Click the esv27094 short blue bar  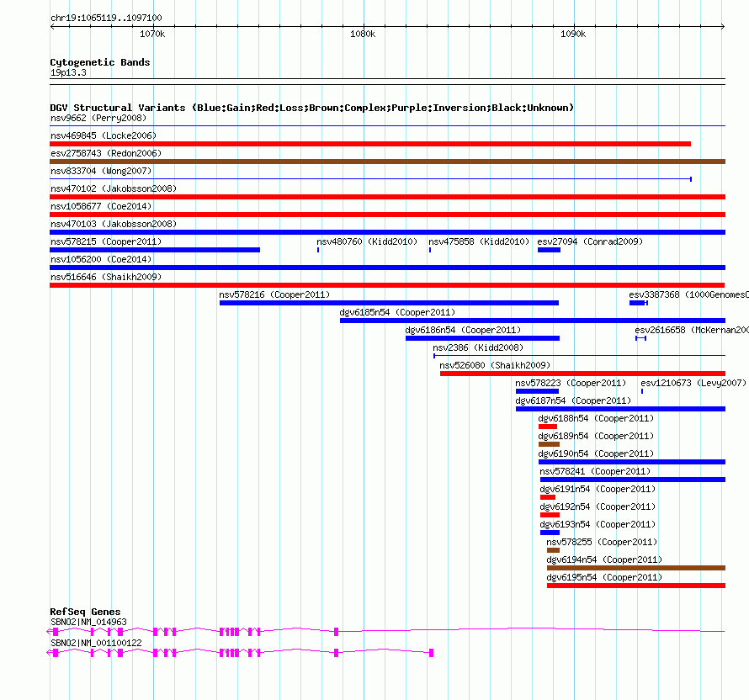coord(549,250)
